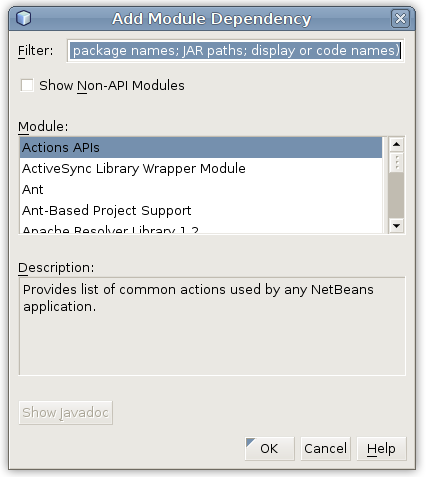Open Help for this dialog
This screenshot has height=477, width=426.
click(381, 449)
